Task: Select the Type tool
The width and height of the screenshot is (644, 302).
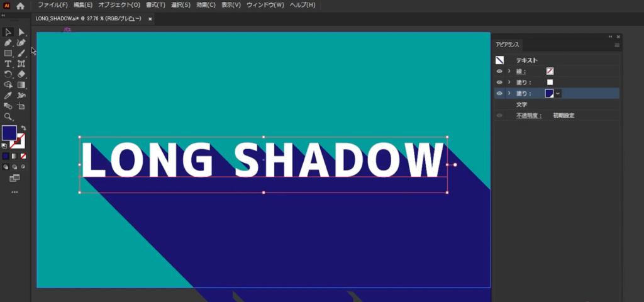Action: (8, 64)
